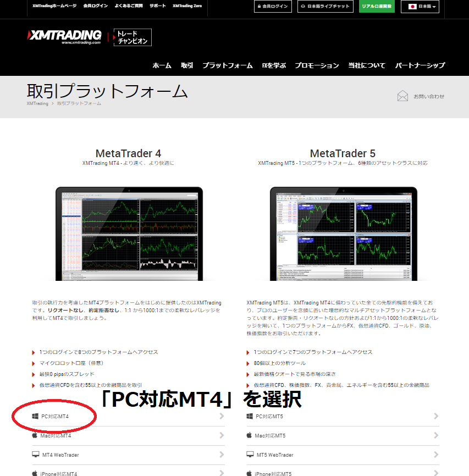
Task: Expand the MT5 WebTrader row chevron
Action: click(436, 455)
